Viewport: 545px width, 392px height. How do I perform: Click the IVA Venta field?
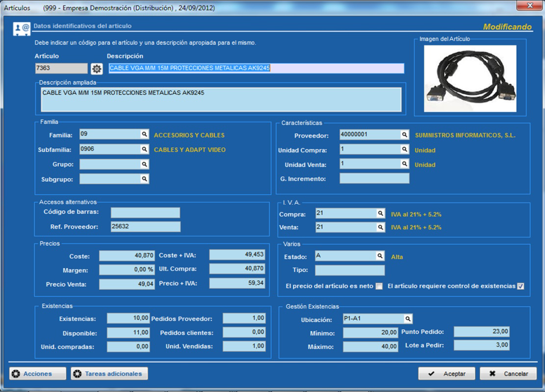(346, 227)
